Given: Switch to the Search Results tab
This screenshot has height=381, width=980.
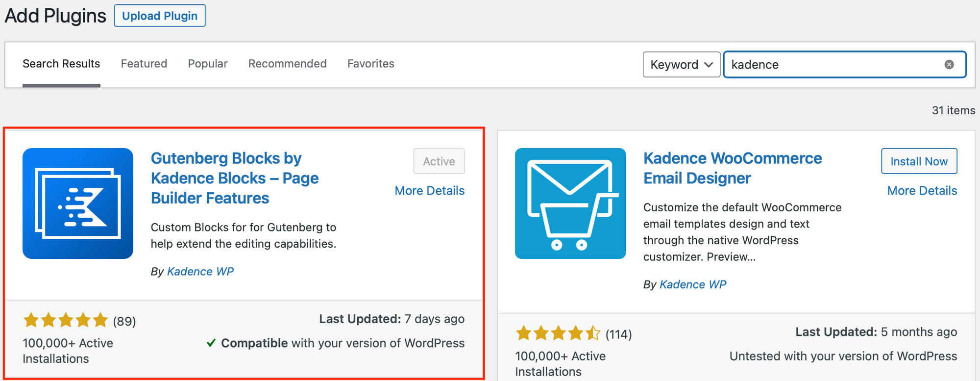Looking at the screenshot, I should [x=61, y=64].
